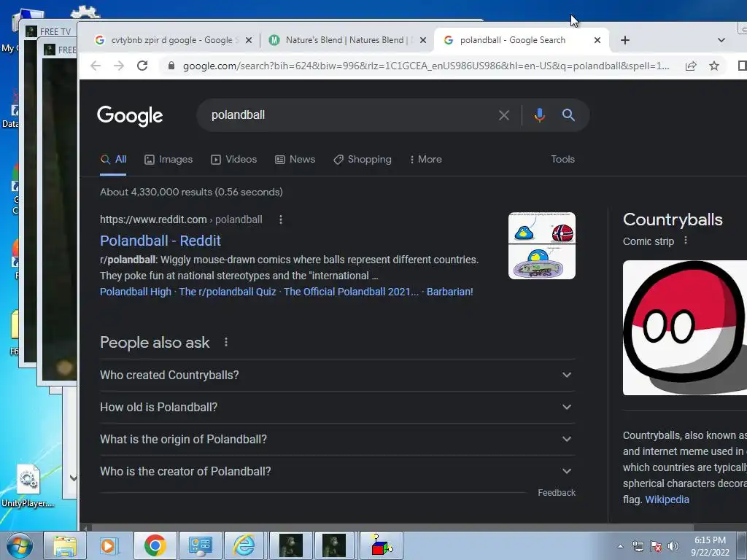Click the Countryballs panel heading
This screenshot has width=747, height=560.
tap(673, 219)
